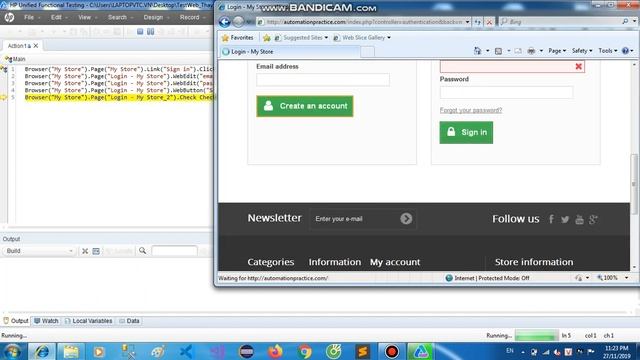Click the IE Print icon

click(531, 51)
